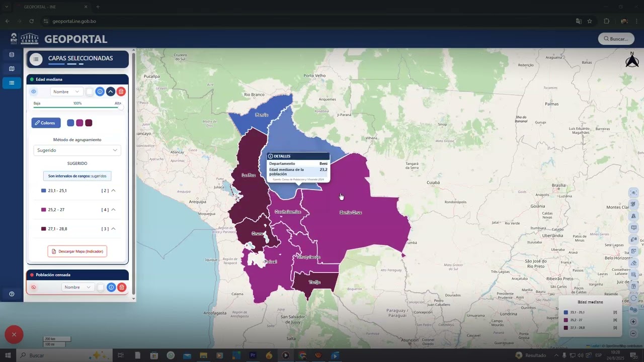644x362 pixels.
Task: Click the translate page icon in address bar
Action: 579,21
